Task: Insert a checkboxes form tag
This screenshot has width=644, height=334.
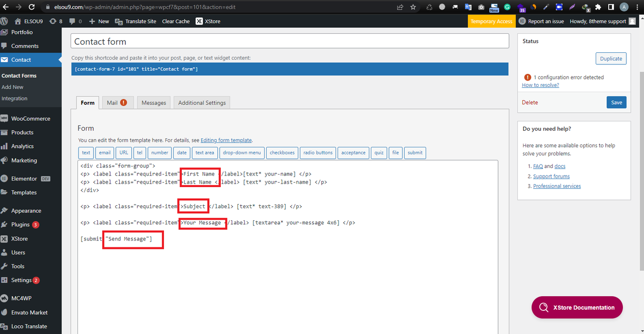Action: coord(282,153)
